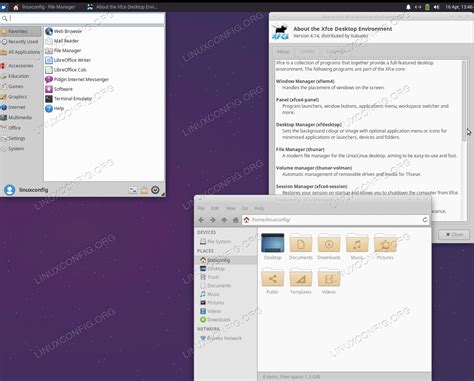Select Browse Network in Thunar sidebar
This screenshot has height=381, width=474.
point(221,338)
